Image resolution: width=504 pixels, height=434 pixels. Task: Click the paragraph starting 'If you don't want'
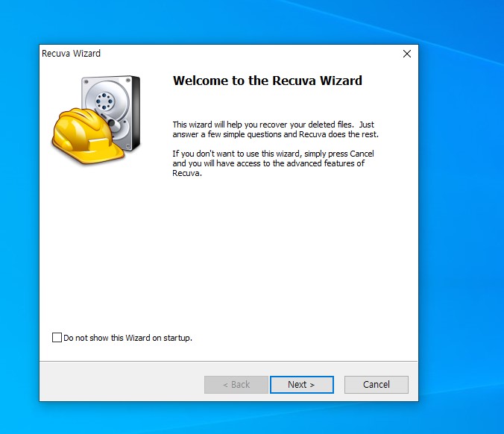(x=273, y=163)
